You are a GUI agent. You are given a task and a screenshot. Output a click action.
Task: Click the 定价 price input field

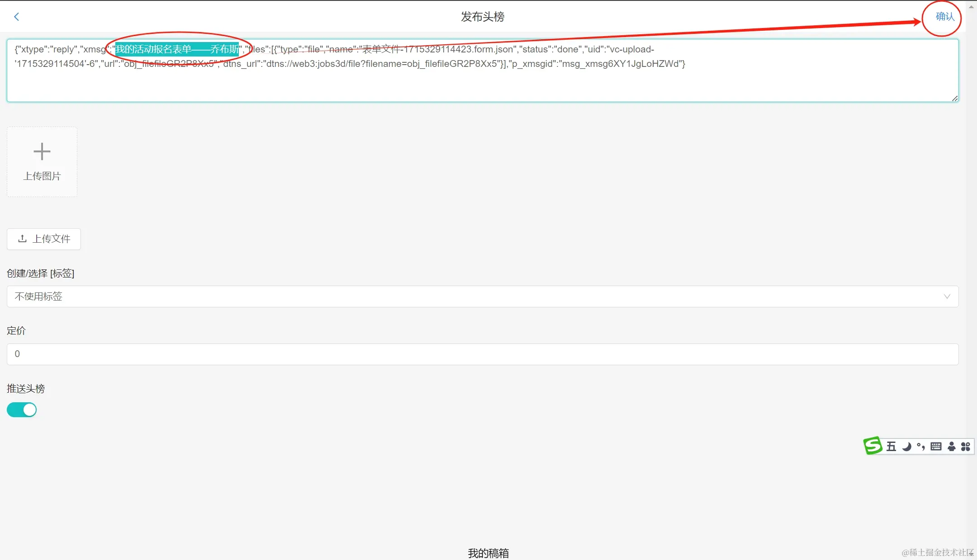(482, 354)
